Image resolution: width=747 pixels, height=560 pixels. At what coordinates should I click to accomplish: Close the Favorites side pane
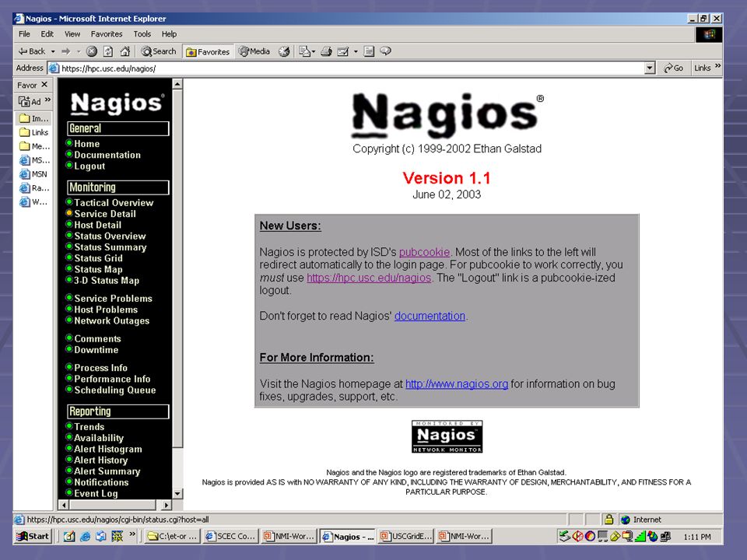point(44,85)
